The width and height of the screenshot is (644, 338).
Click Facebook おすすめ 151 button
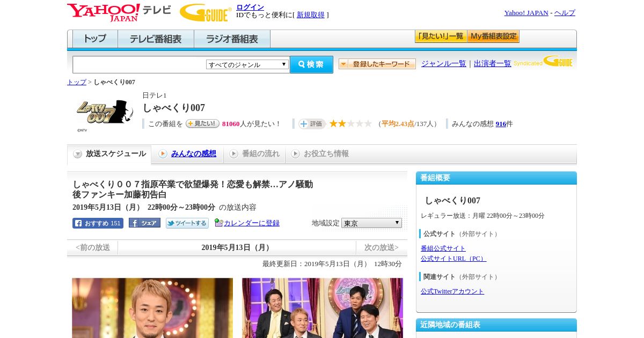(98, 223)
